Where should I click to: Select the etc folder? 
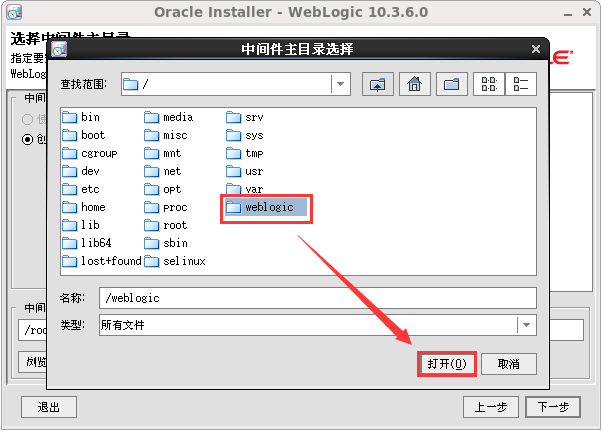pyautogui.click(x=81, y=189)
